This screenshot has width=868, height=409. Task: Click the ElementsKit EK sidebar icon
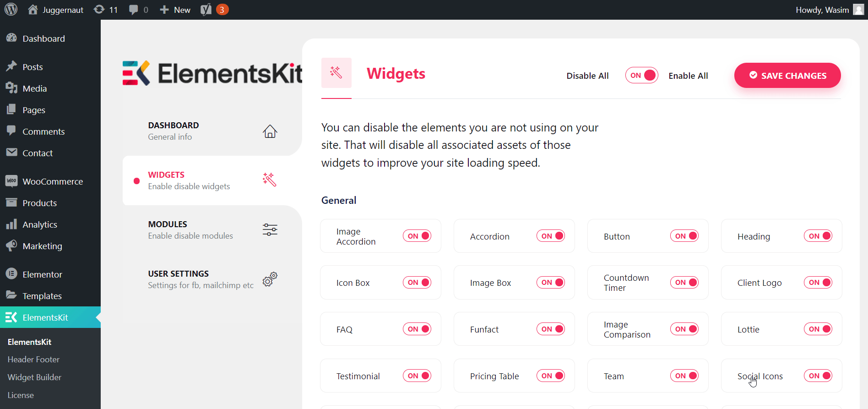tap(11, 317)
